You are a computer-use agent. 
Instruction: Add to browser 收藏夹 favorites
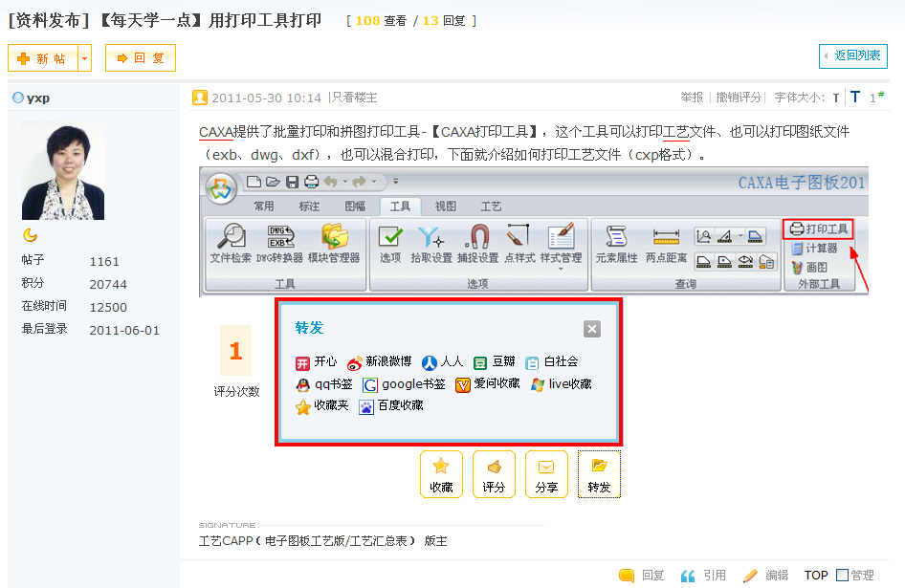pyautogui.click(x=322, y=406)
